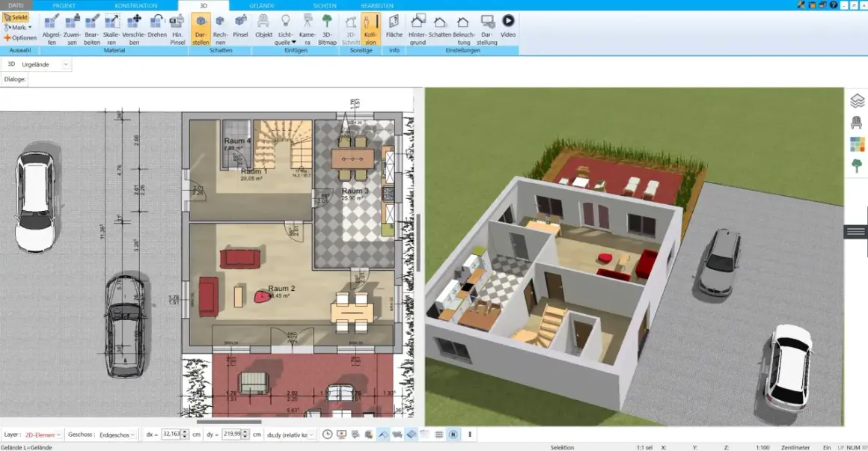The height and width of the screenshot is (451, 868).
Task: Select the Verschieben material tool
Action: pyautogui.click(x=133, y=29)
